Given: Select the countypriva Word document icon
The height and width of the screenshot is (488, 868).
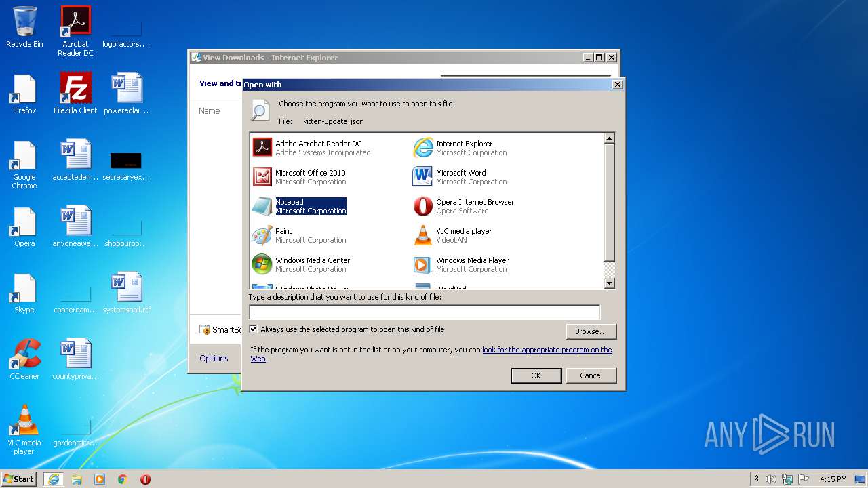Looking at the screenshot, I should click(75, 359).
